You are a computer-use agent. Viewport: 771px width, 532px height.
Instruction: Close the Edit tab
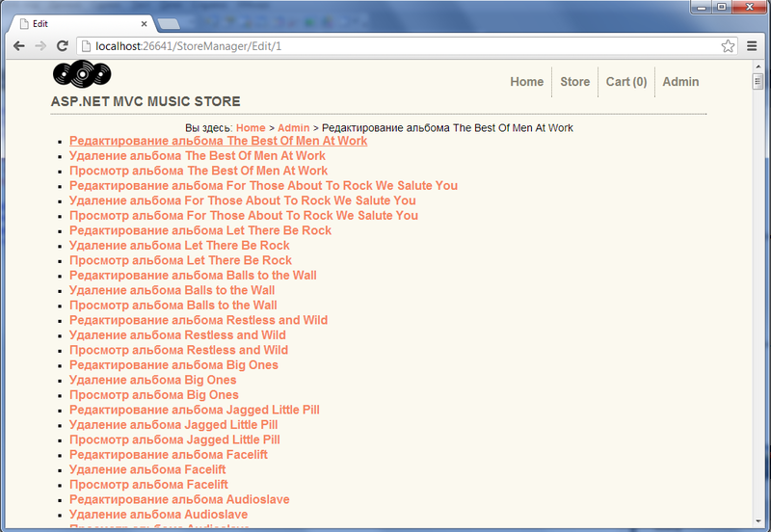click(144, 23)
